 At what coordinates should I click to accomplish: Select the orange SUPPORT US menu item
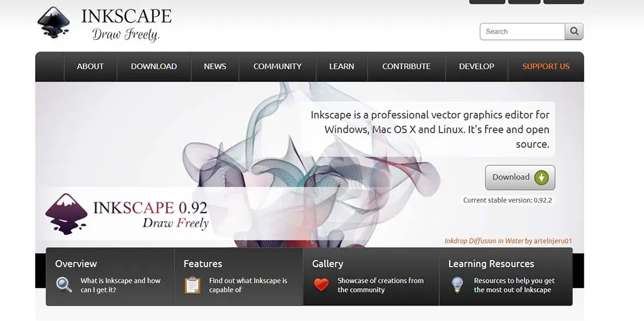click(x=546, y=67)
